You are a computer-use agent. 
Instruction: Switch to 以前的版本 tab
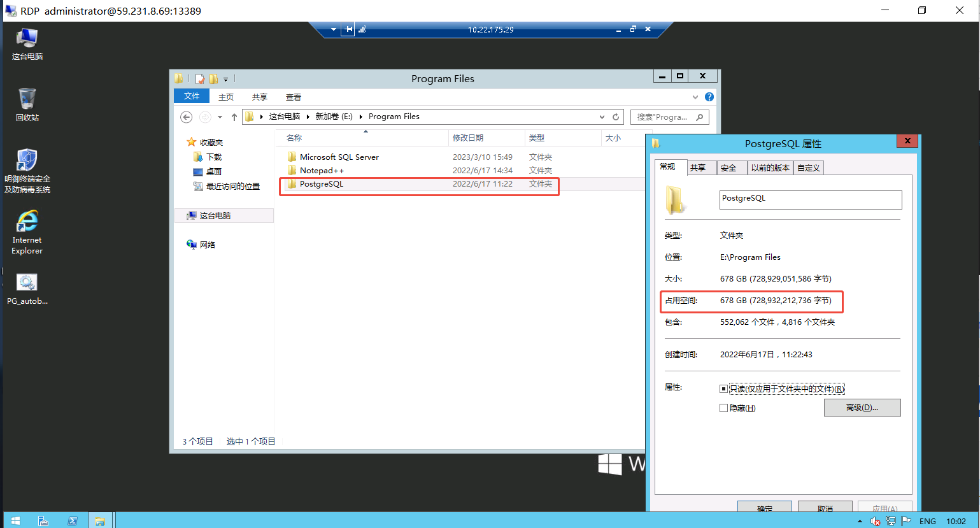(x=771, y=168)
